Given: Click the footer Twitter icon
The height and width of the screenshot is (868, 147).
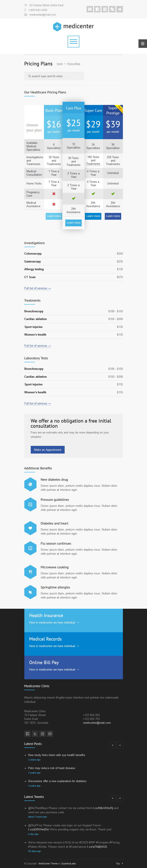Looking at the screenshot, I should coord(35,734).
